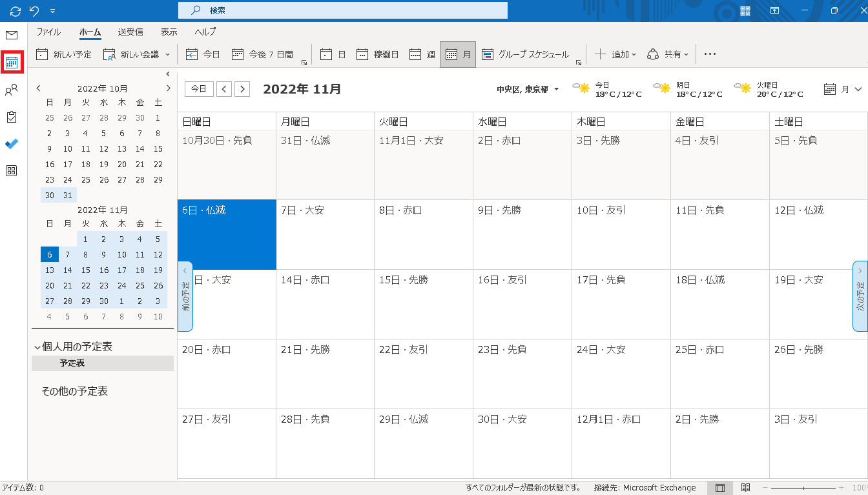This screenshot has height=495, width=868.
Task: Open the 追加 dropdown menu
Action: pyautogui.click(x=615, y=55)
